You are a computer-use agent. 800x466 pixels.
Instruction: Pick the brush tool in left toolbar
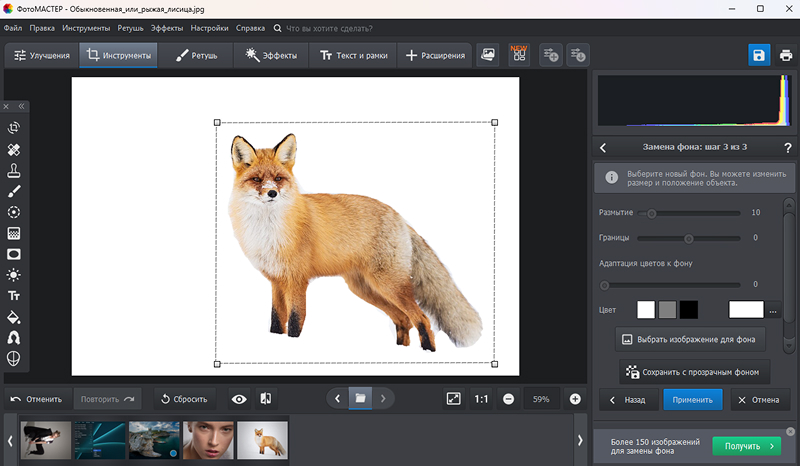[14, 191]
